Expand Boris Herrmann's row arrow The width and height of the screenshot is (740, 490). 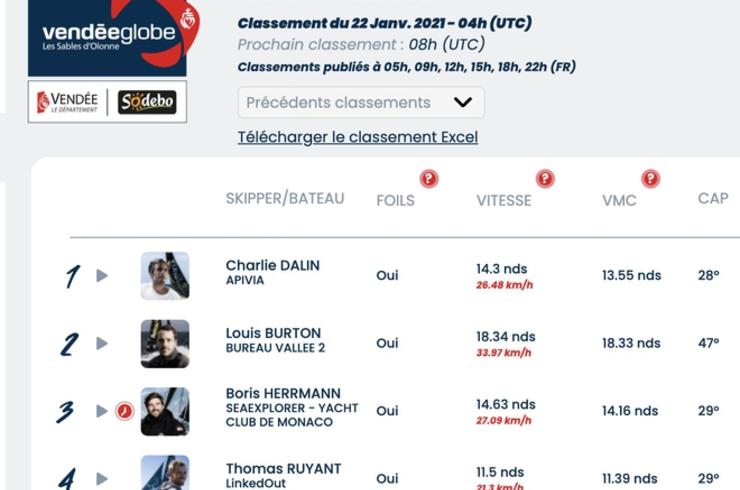(102, 411)
